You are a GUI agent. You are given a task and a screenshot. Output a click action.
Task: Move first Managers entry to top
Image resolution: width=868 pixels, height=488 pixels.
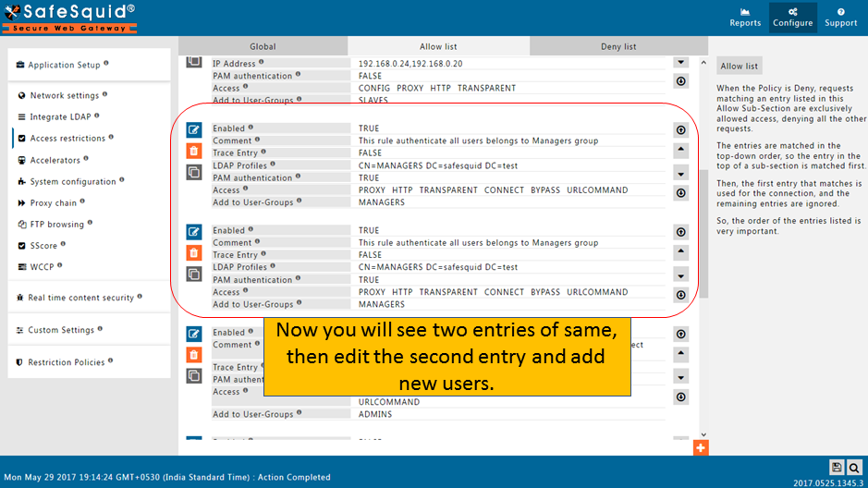681,130
